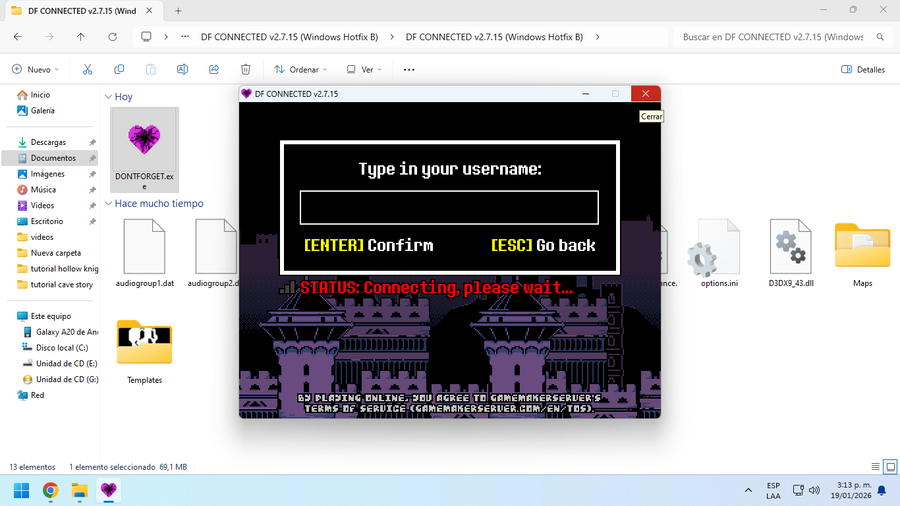Expand the breadcrumb ellipsis menu
The image size is (900, 506).
click(x=185, y=37)
